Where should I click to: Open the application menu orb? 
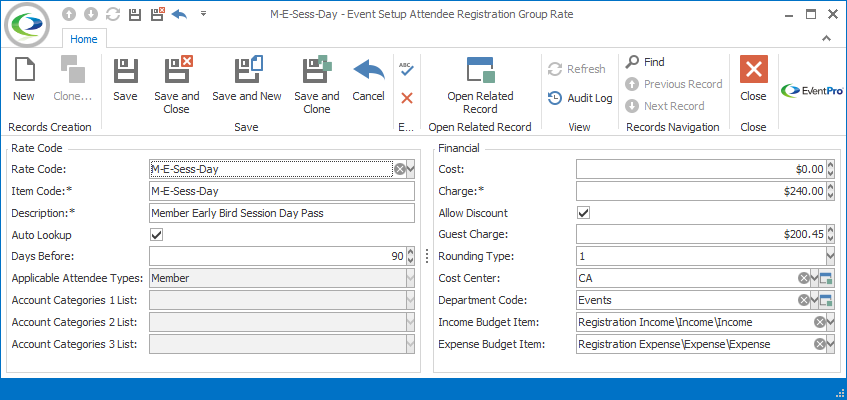[x=28, y=24]
